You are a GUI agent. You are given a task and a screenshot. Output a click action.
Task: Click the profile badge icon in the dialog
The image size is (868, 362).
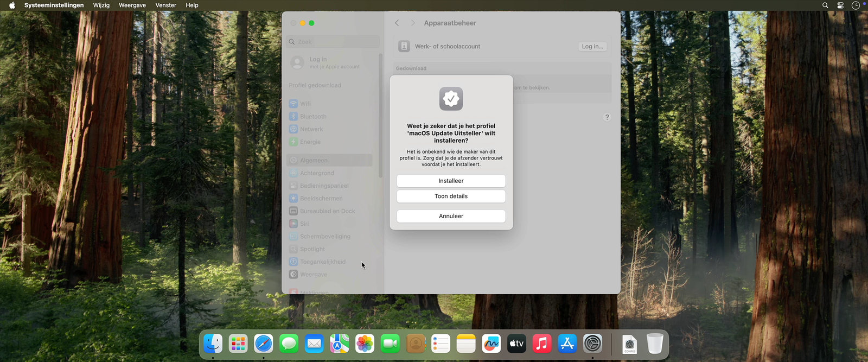[x=451, y=99]
